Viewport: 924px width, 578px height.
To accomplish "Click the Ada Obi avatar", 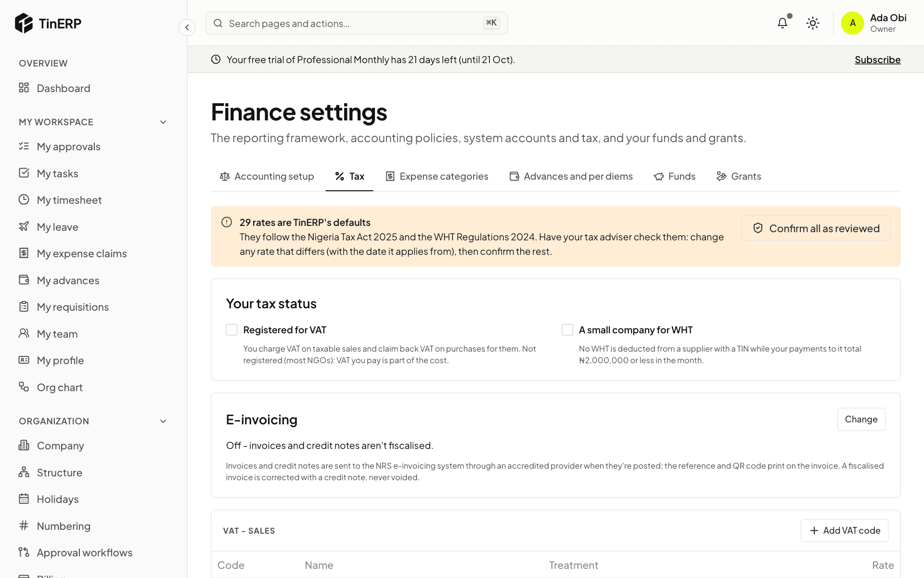I will tap(852, 23).
